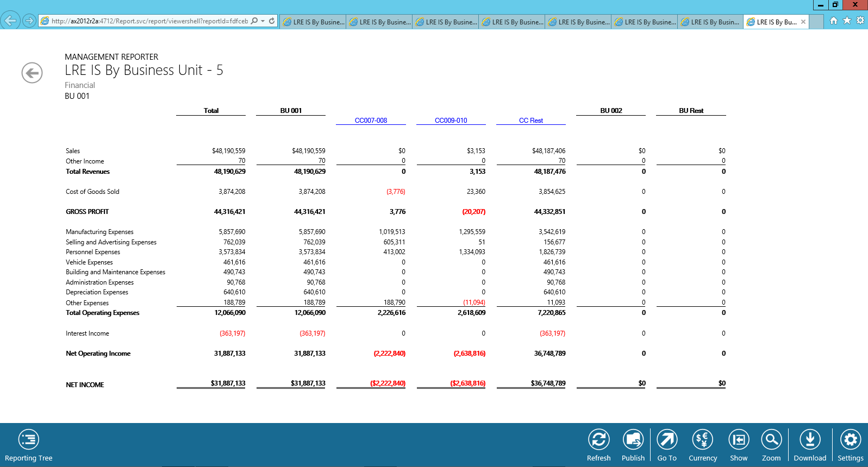Click the circled back arrow beside report title
868x467 pixels.
click(x=32, y=73)
